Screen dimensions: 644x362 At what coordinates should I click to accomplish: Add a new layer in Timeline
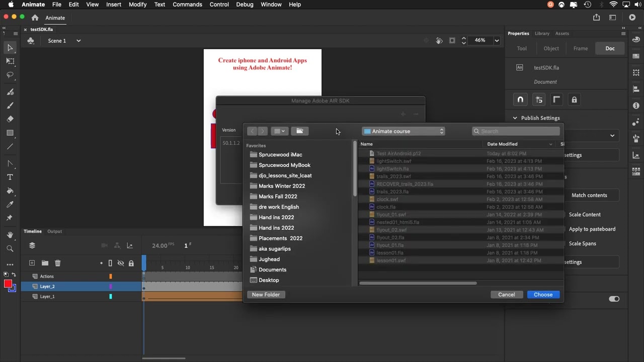32,263
